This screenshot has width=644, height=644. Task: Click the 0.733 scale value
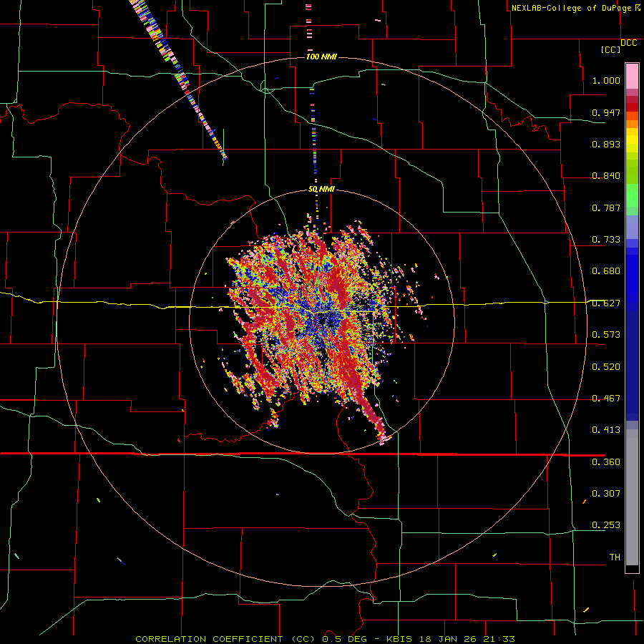click(606, 240)
